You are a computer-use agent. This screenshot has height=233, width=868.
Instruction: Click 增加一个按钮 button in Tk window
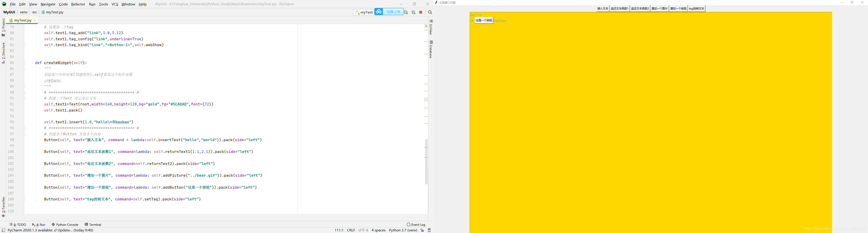point(678,9)
